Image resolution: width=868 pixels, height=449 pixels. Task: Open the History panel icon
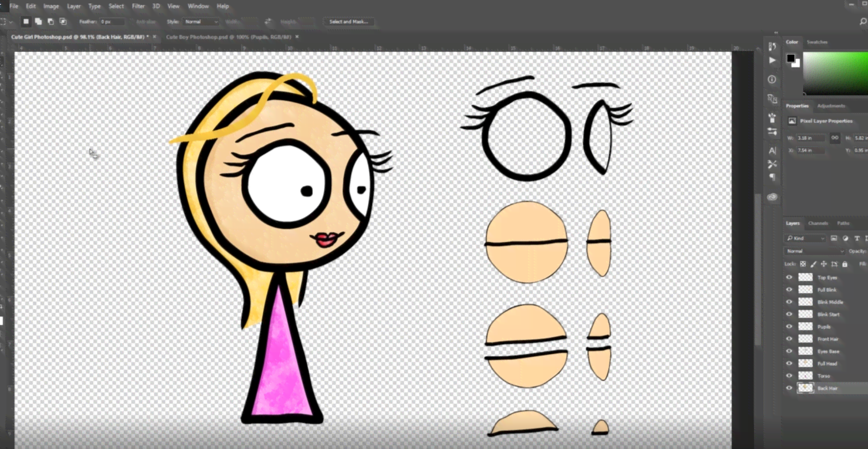772,46
